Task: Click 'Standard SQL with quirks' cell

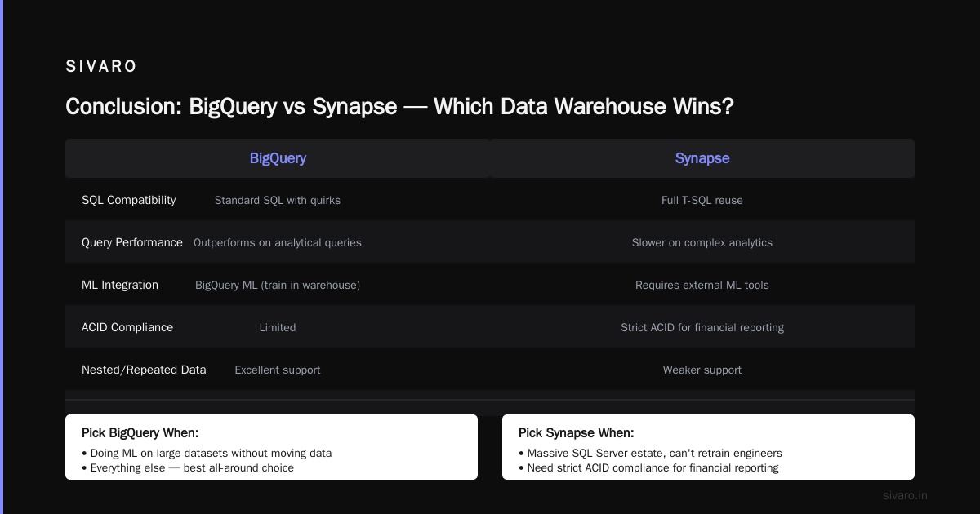Action: [278, 200]
